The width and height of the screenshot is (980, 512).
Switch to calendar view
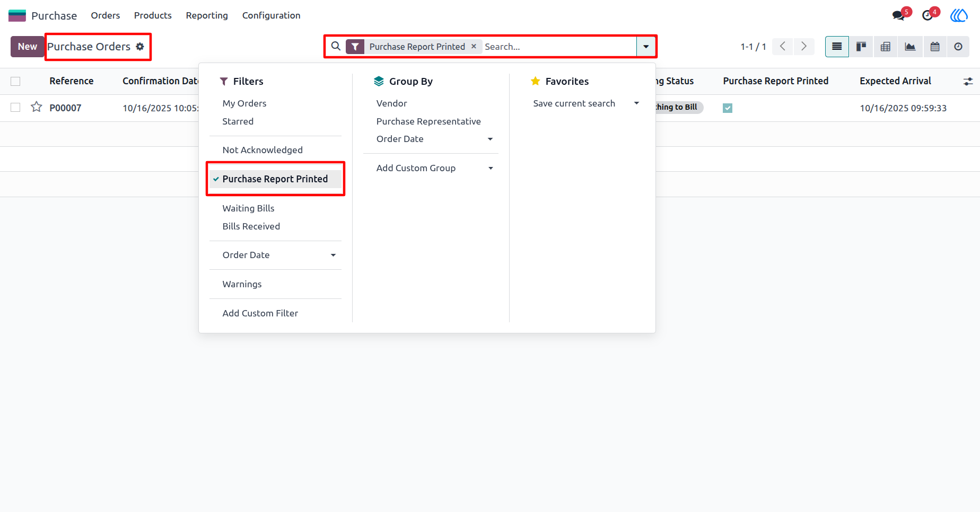(x=935, y=47)
